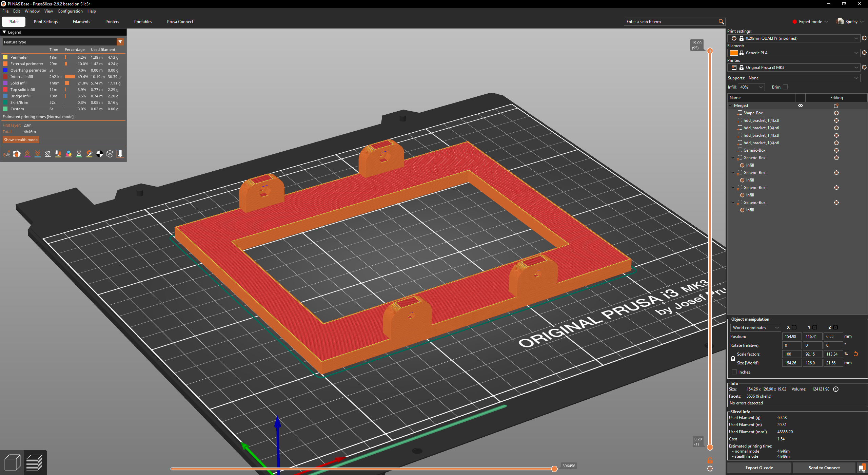Open the Filament Generic PLA dropdown
Screen dimensions: 868x475
[x=794, y=53]
